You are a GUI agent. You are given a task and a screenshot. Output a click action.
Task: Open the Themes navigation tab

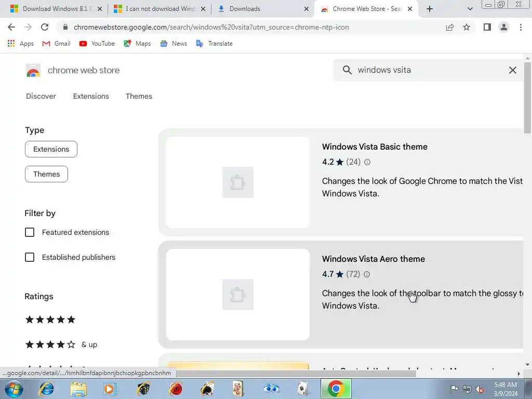(x=139, y=96)
